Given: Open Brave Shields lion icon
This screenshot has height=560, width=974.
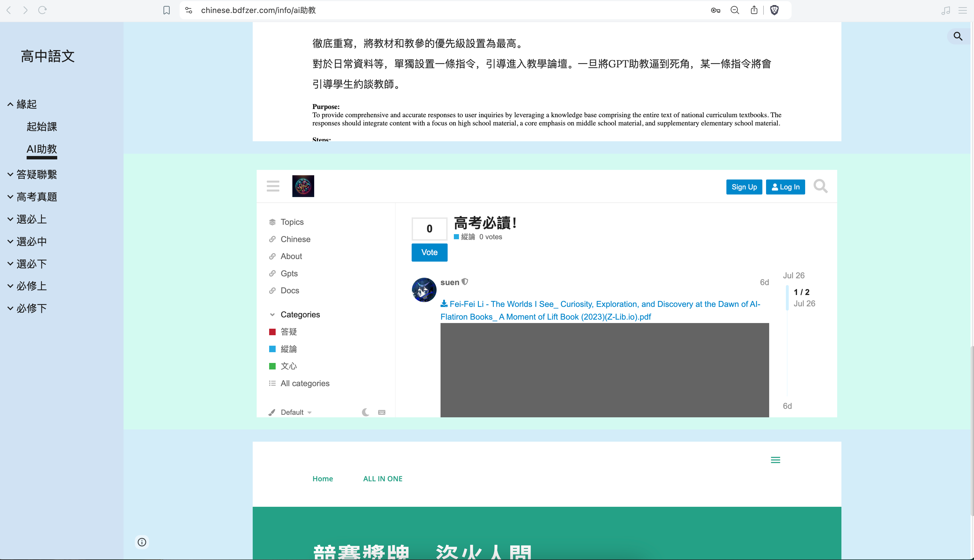Looking at the screenshot, I should (774, 10).
